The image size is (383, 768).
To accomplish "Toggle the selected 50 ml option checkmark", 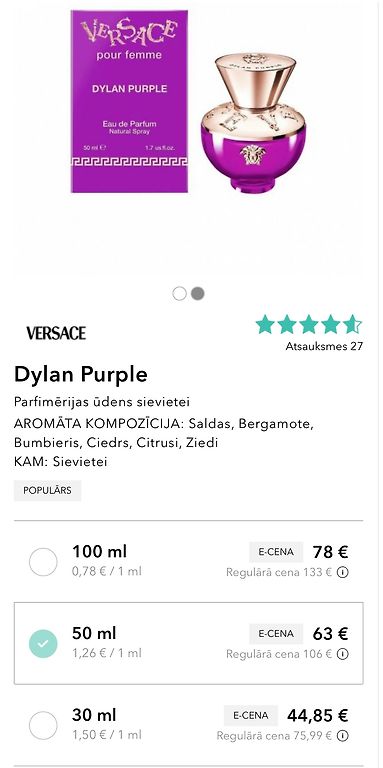I will click(43, 644).
